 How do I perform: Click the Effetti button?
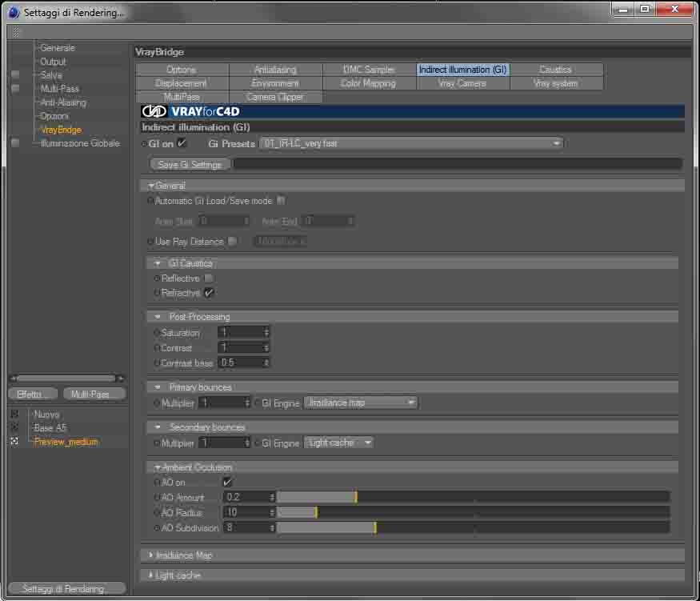pyautogui.click(x=33, y=394)
